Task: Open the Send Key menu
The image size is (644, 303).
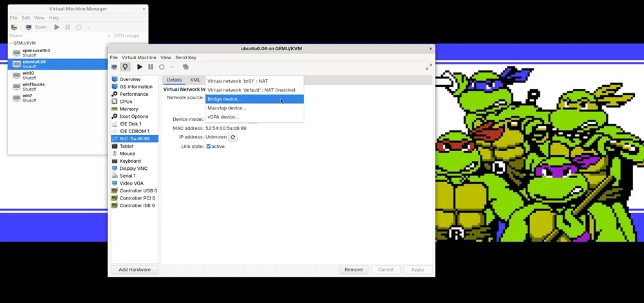Action: (185, 58)
